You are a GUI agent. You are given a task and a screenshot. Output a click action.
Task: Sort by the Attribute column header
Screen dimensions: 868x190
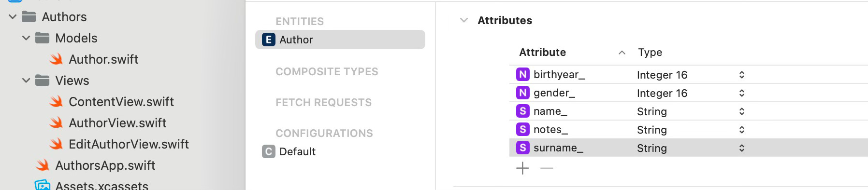click(x=542, y=52)
